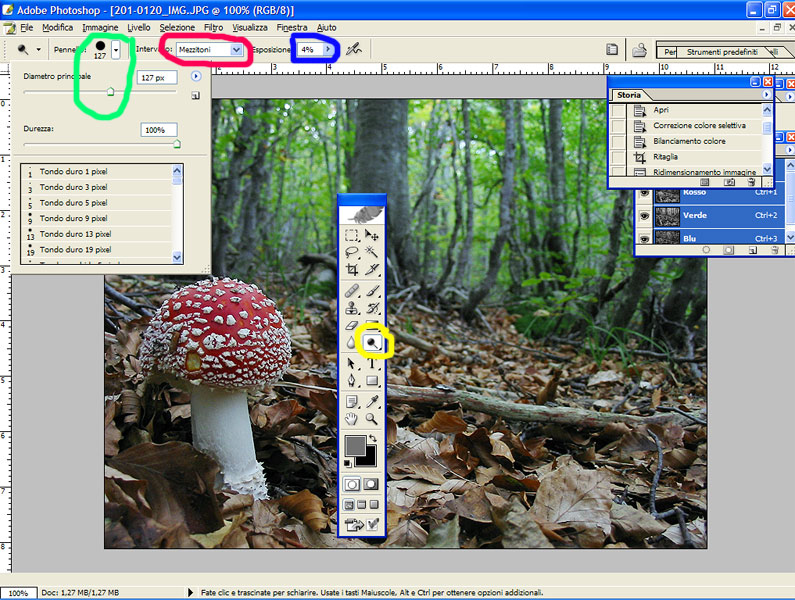The height and width of the screenshot is (600, 795).
Task: Click trash icon in Storia panel
Action: 750,182
